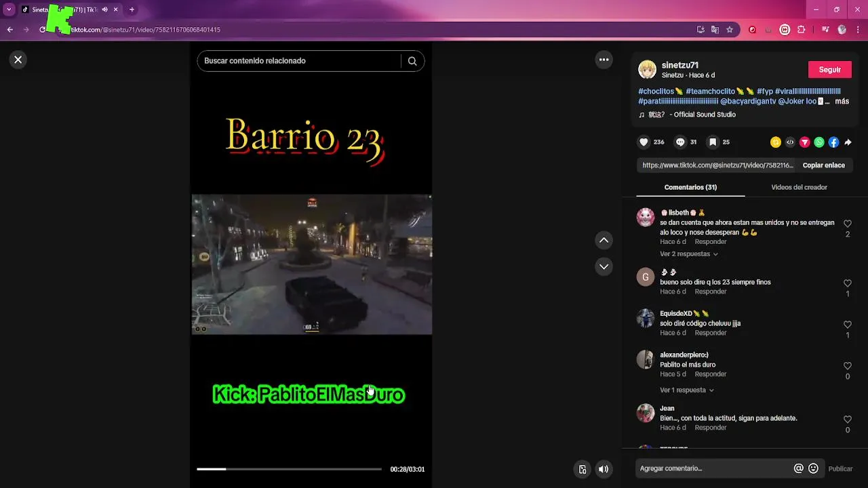Open the #choclitos hashtag
Viewport: 868px width, 488px height.
[660, 91]
